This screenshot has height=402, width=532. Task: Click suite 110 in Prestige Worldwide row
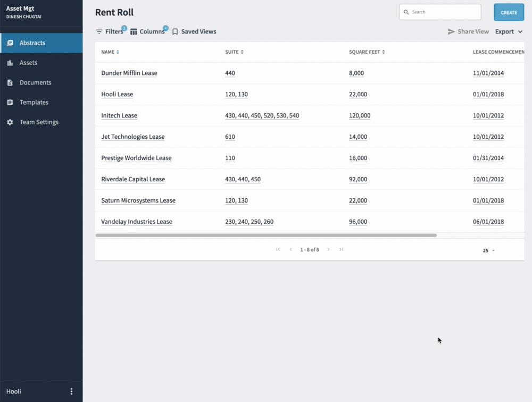click(230, 158)
